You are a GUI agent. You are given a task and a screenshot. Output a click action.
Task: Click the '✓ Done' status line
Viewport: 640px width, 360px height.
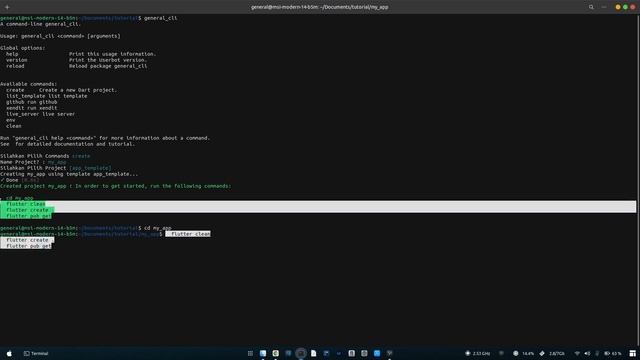coord(20,180)
